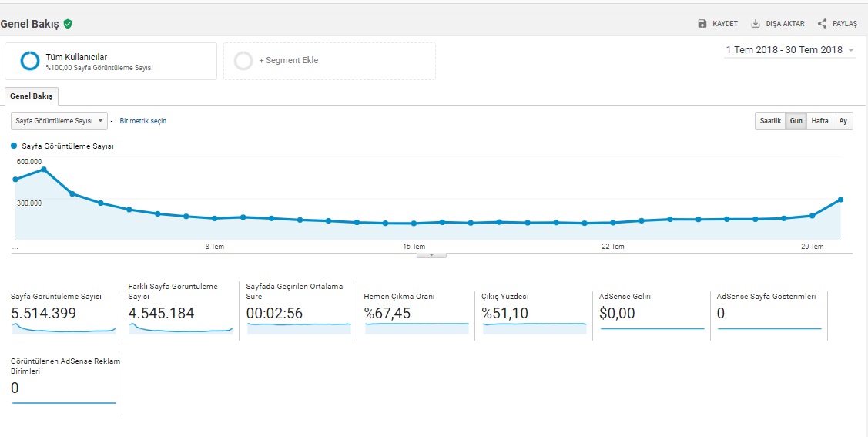Click the save (Kaydet) floppy disk icon
The image size is (868, 437).
[702, 24]
